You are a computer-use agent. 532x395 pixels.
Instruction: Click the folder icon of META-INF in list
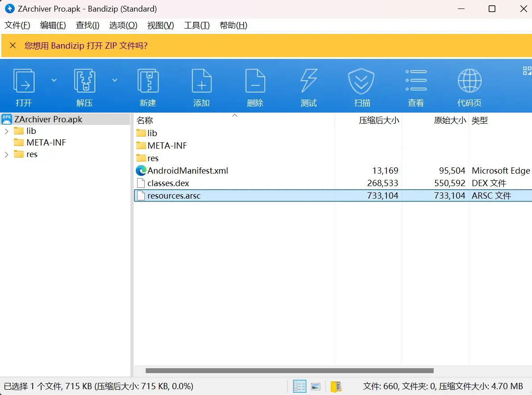coord(141,146)
